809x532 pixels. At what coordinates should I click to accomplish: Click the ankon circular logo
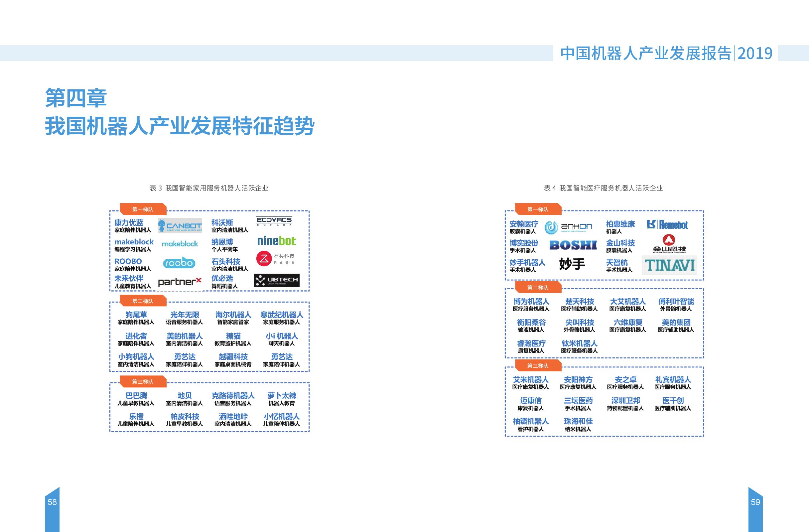pyautogui.click(x=568, y=227)
